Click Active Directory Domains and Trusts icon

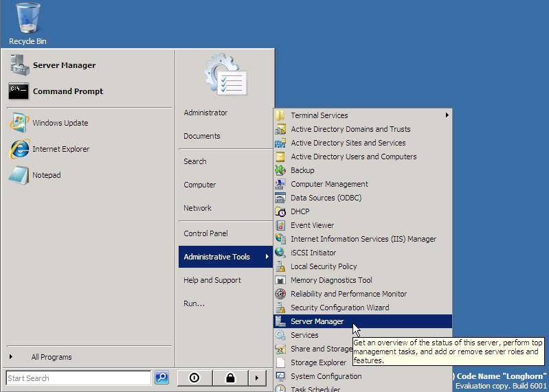[280, 129]
